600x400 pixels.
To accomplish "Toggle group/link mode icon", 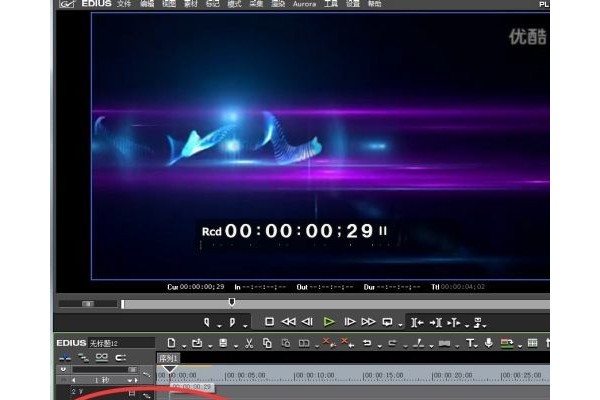I will 101,358.
